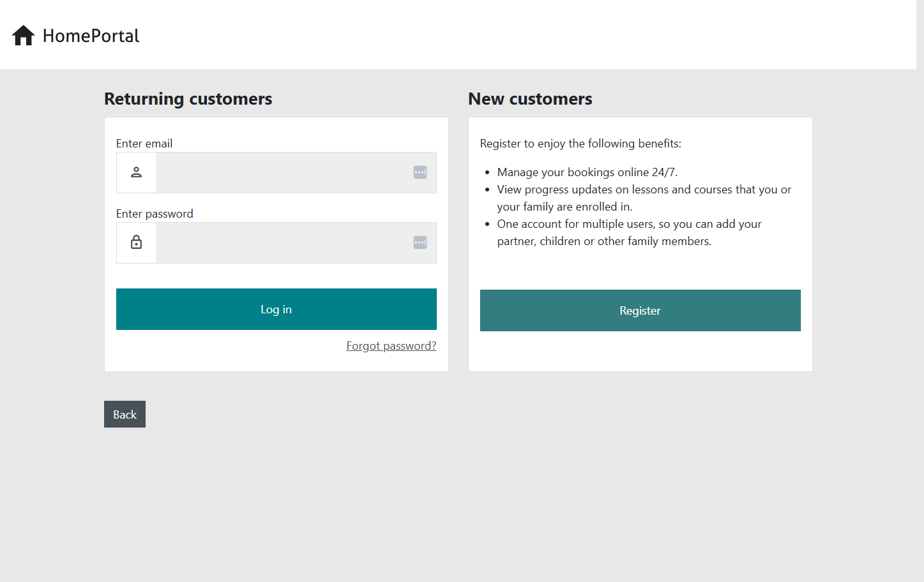Click the 'Enter password' label
The height and width of the screenshot is (582, 924).
155,214
